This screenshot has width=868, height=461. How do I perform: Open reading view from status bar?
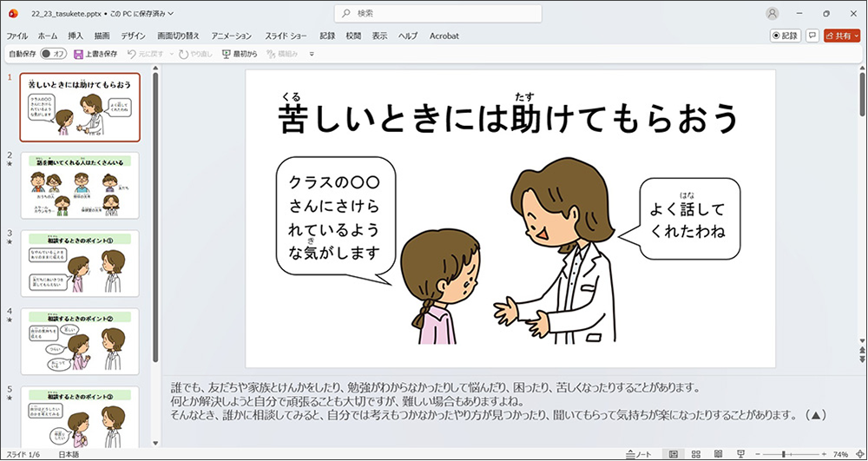(x=718, y=454)
